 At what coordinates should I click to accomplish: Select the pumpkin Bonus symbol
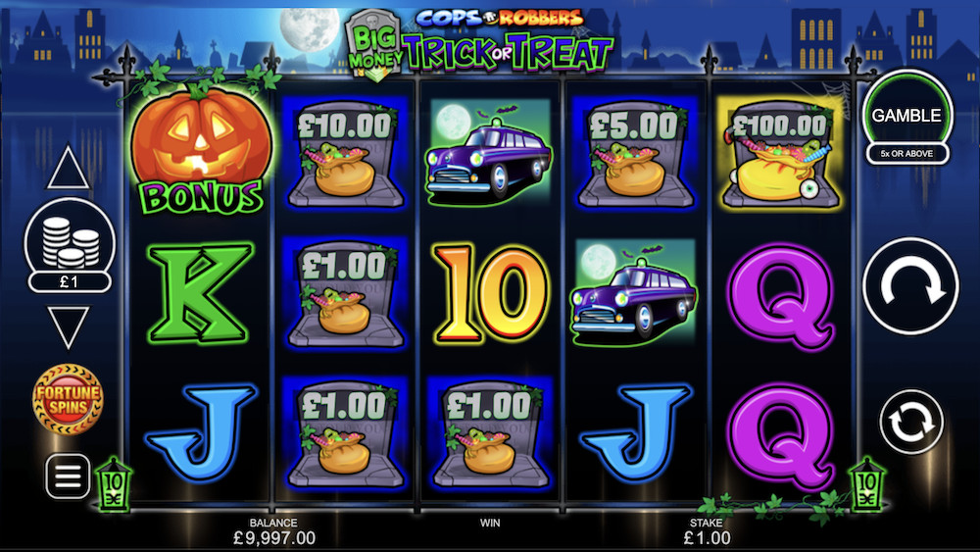click(x=201, y=149)
